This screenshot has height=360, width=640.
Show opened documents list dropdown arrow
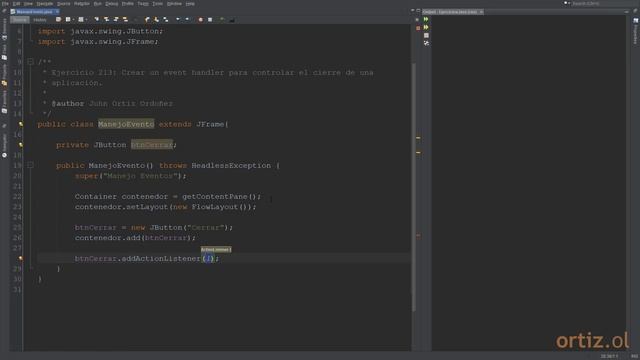(x=412, y=11)
